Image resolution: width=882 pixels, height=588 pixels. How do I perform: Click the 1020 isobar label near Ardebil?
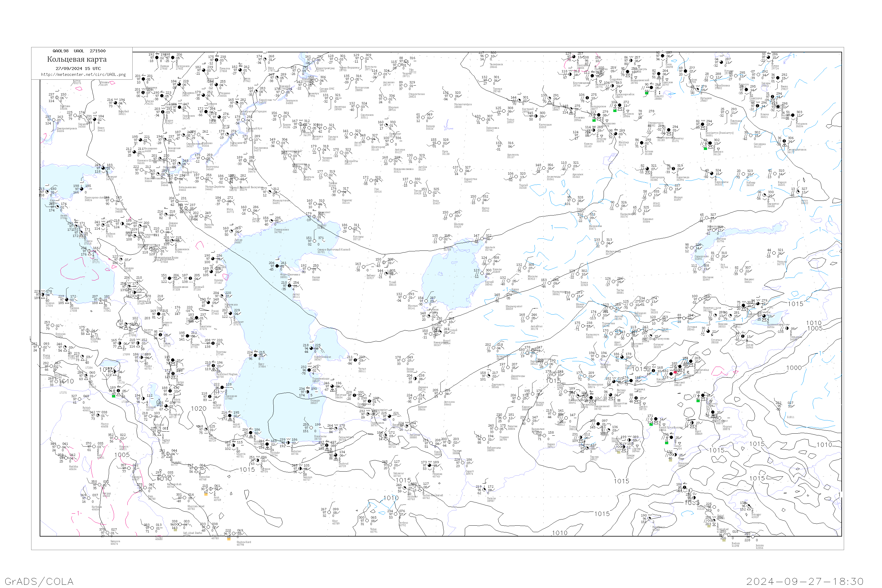pyautogui.click(x=198, y=408)
